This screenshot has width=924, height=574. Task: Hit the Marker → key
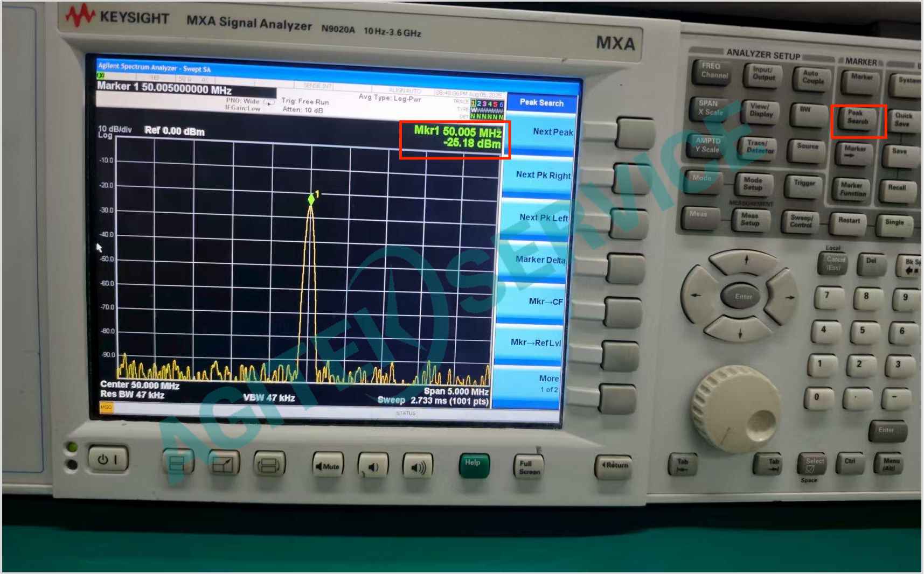click(854, 153)
